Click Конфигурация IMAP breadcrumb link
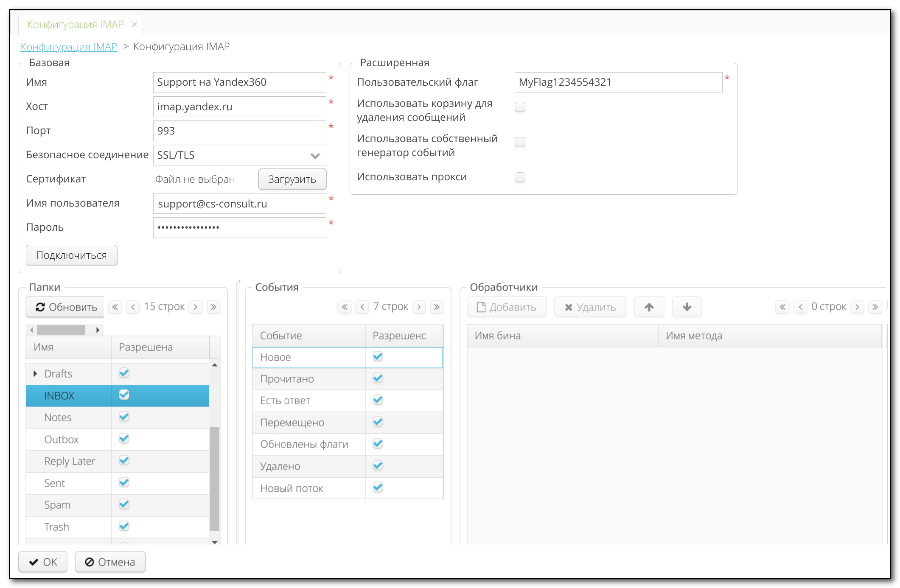Screen dimensions: 900x588 tap(69, 47)
